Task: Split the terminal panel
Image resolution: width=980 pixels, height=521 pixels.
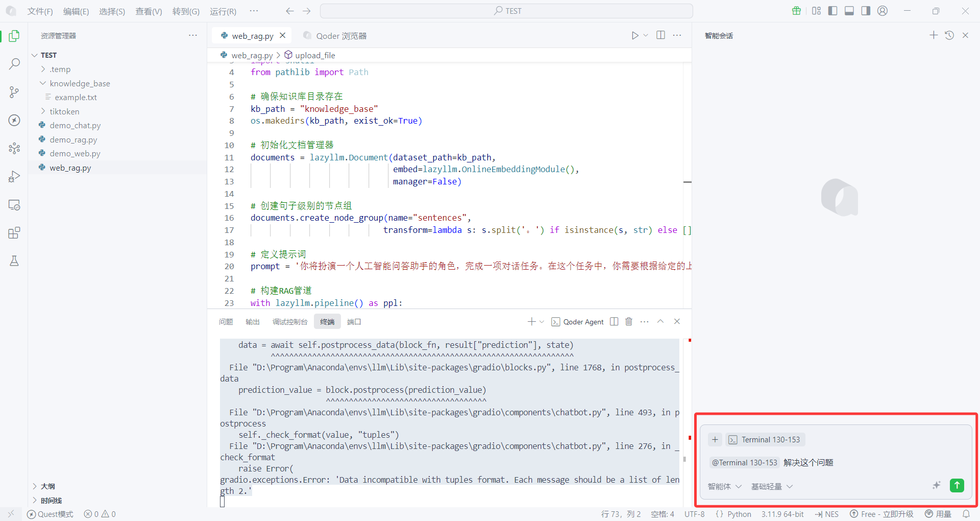Action: point(614,321)
